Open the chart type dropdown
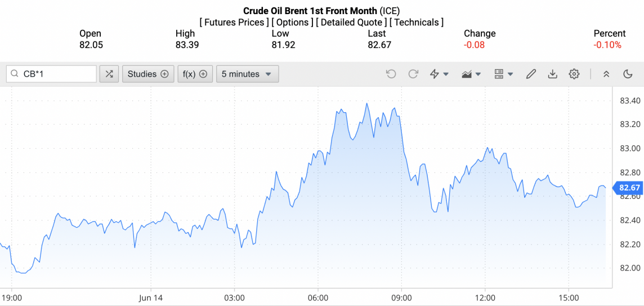Image resolution: width=644 pixels, height=306 pixels. pyautogui.click(x=471, y=74)
